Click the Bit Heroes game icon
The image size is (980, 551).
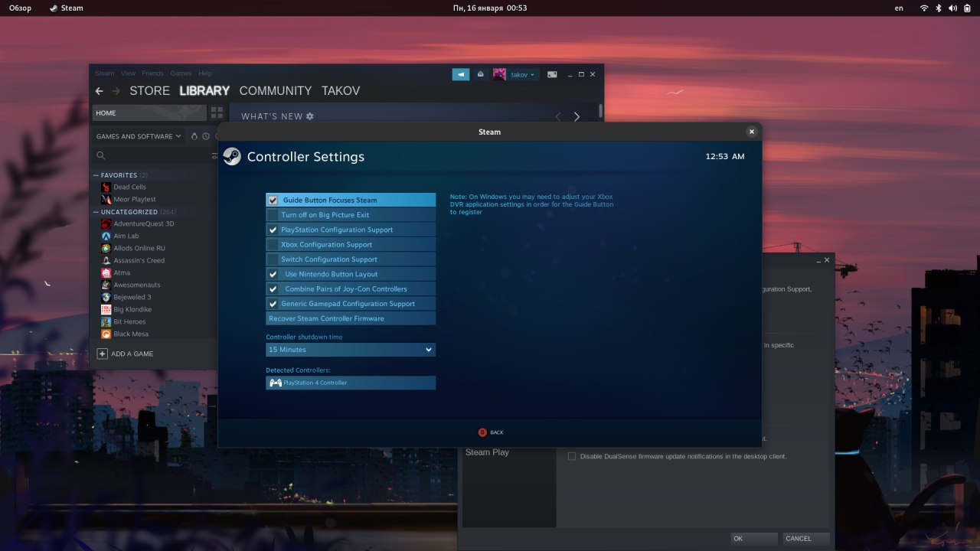tap(106, 321)
